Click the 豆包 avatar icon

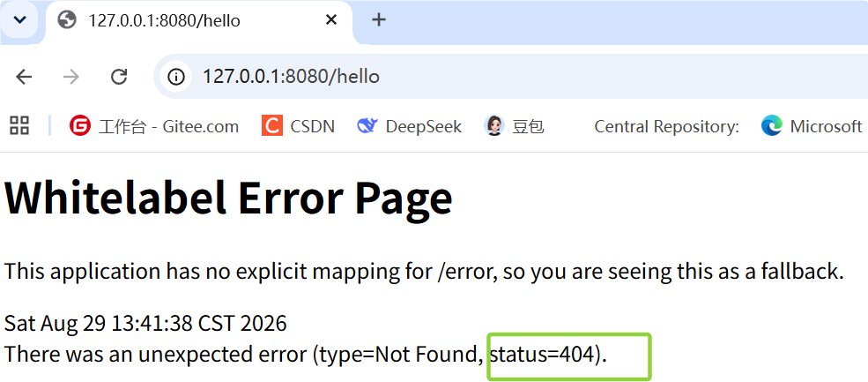point(493,126)
